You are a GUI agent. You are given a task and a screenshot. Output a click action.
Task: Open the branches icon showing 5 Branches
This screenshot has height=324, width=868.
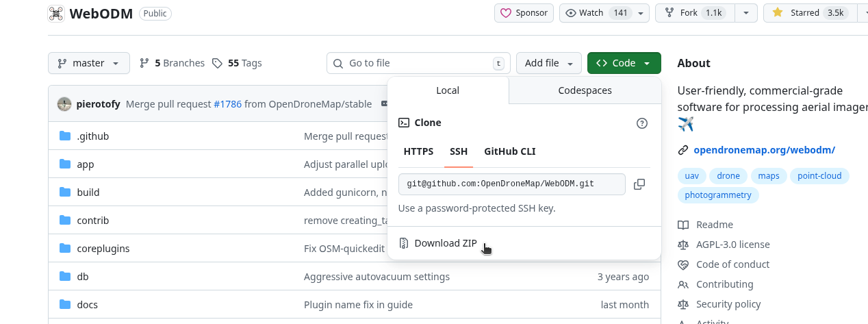(x=144, y=63)
